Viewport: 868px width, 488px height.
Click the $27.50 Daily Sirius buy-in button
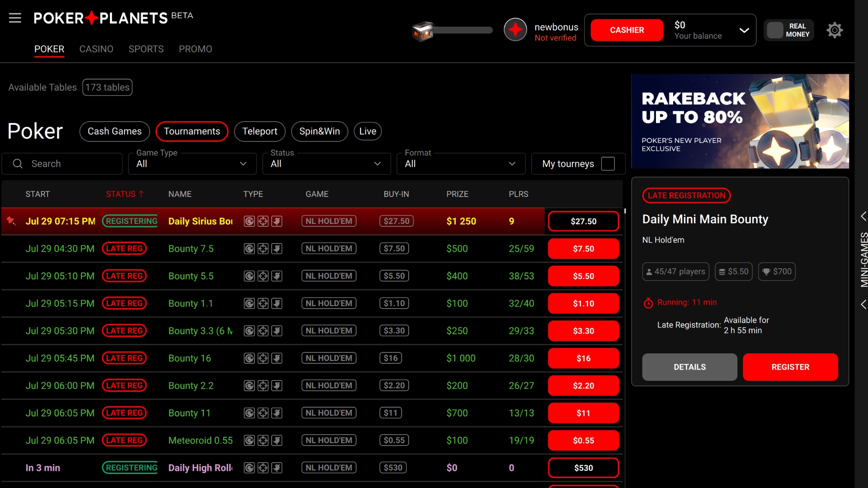click(x=583, y=221)
